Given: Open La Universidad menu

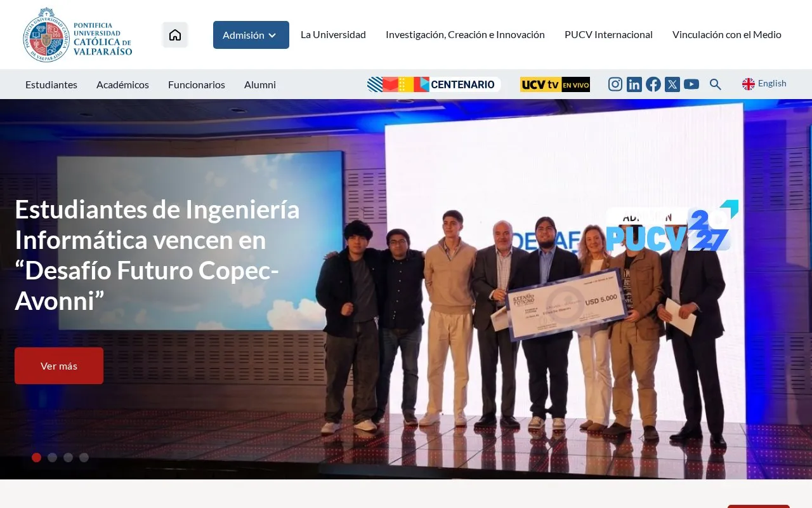Looking at the screenshot, I should pyautogui.click(x=333, y=35).
